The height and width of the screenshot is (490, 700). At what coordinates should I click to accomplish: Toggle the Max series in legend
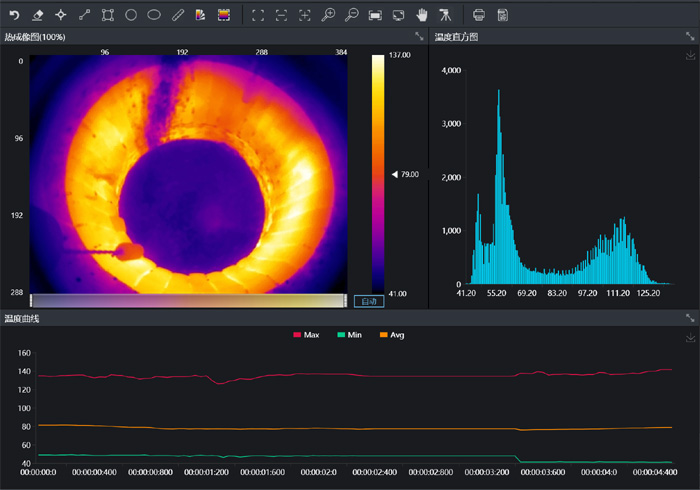pos(305,335)
